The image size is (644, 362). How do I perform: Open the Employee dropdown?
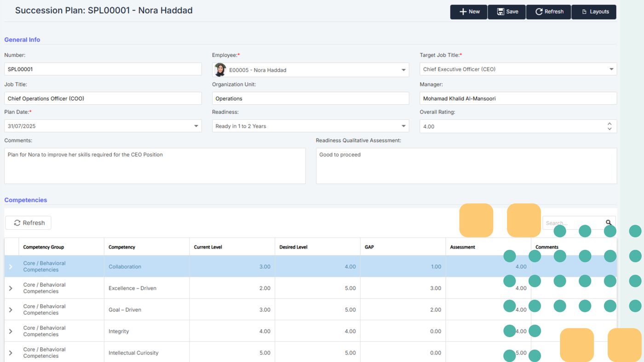pos(403,70)
